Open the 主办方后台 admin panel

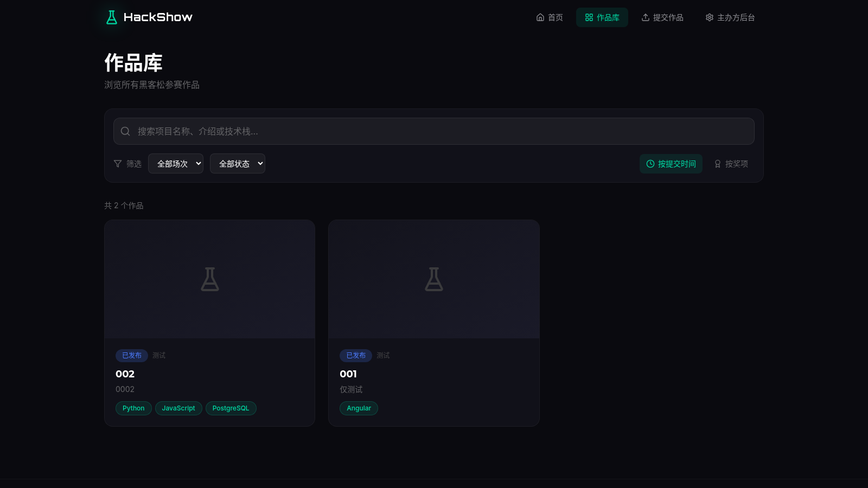[x=730, y=17]
